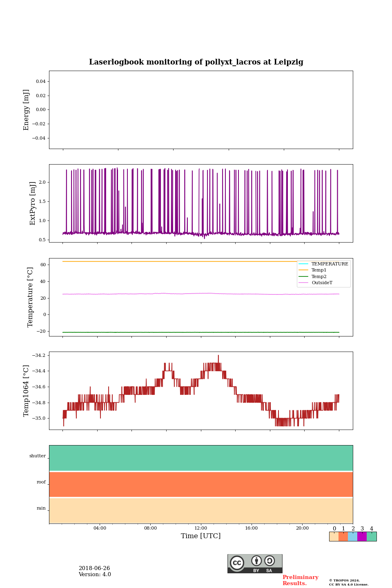This screenshot has height=588, width=392.
Task: Click the share-alike icon in license badge
Action: [x=269, y=561]
